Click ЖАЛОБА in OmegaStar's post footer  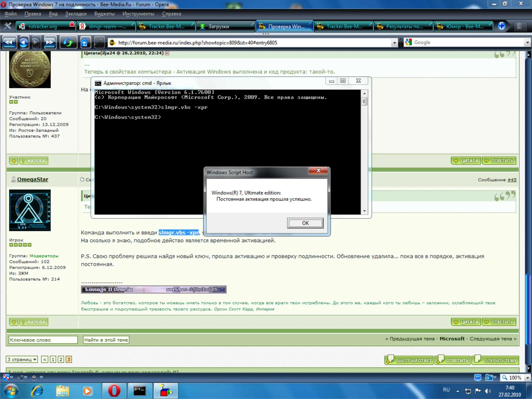(34, 322)
